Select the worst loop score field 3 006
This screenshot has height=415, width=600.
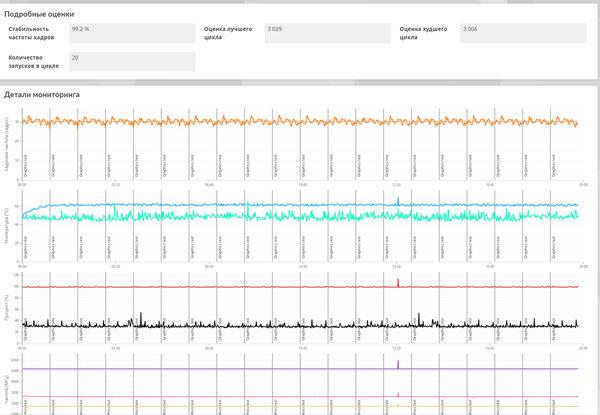[523, 33]
